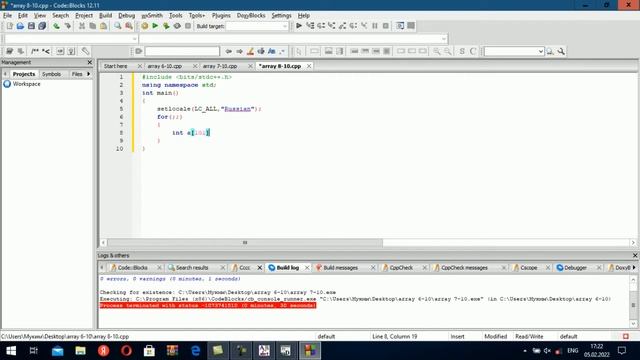640x360 pixels.
Task: Open the code completion scope dropdown
Action: tap(135, 39)
